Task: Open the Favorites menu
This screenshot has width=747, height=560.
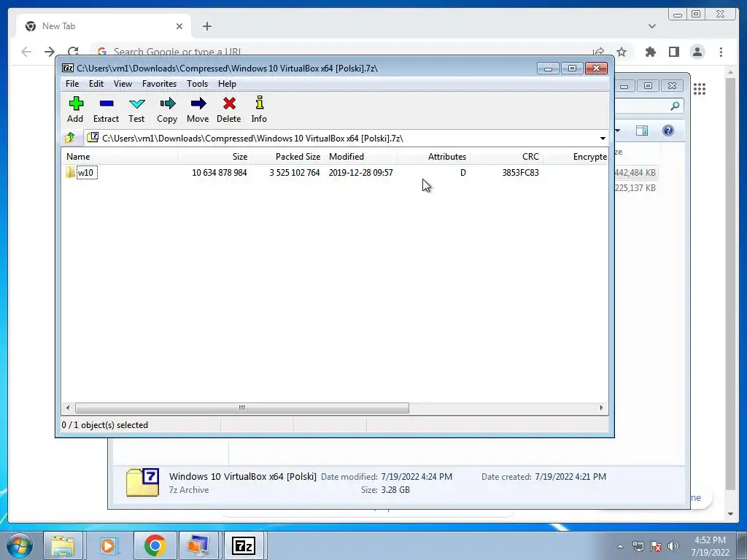Action: pos(159,84)
